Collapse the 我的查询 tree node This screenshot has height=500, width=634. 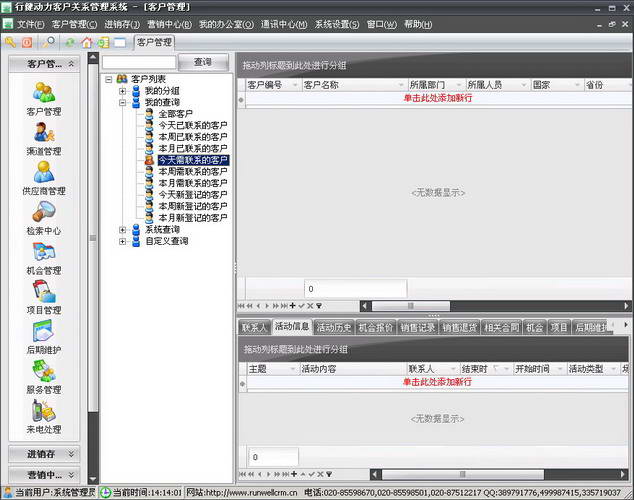[122, 102]
